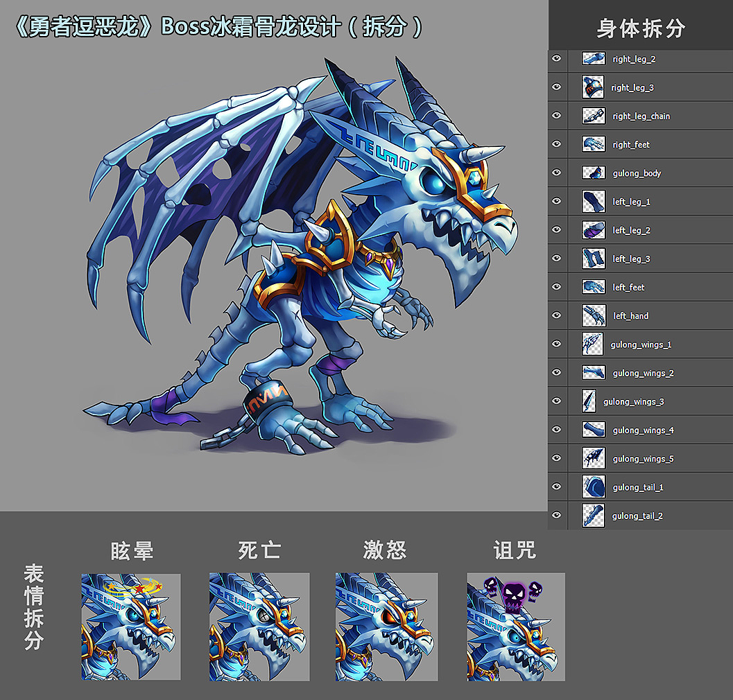Image resolution: width=733 pixels, height=700 pixels.
Task: Select layer name gulong_tail_1
Action: pyautogui.click(x=638, y=487)
